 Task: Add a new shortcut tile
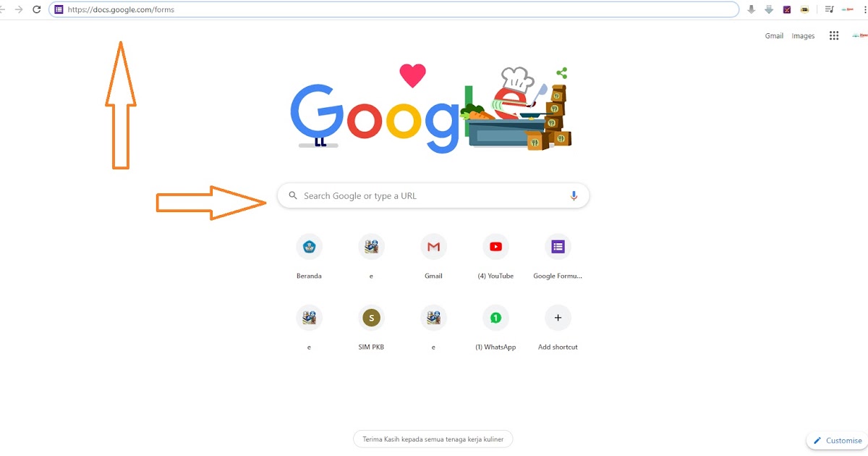point(558,328)
